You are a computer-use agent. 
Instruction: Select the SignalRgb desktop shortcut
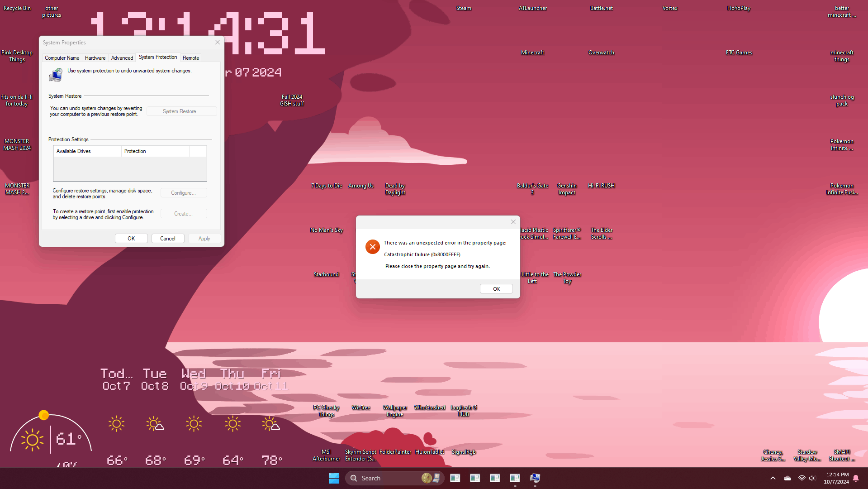464,452
